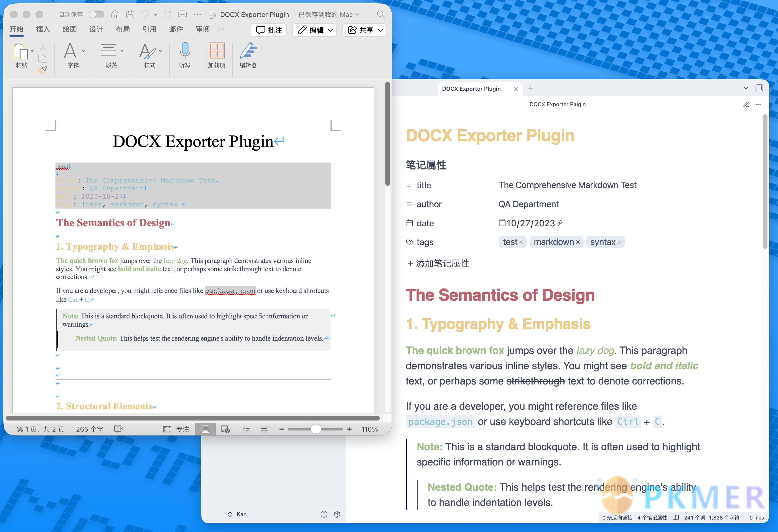Image resolution: width=778 pixels, height=532 pixels.
Task: Click the Print icon in title bar
Action: point(182,14)
